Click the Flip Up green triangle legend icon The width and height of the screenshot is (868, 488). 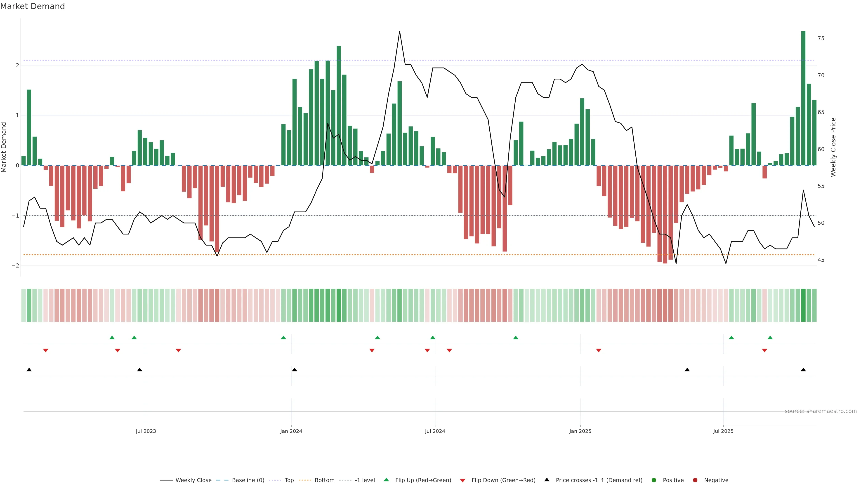pyautogui.click(x=387, y=480)
